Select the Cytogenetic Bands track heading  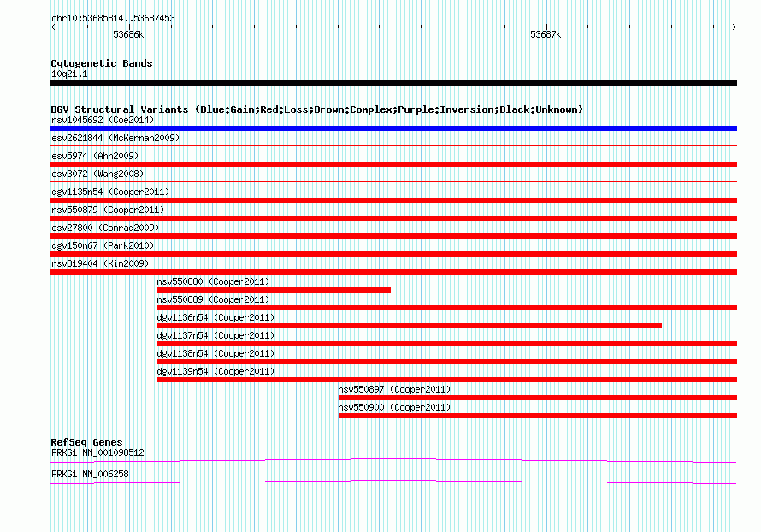tap(102, 63)
